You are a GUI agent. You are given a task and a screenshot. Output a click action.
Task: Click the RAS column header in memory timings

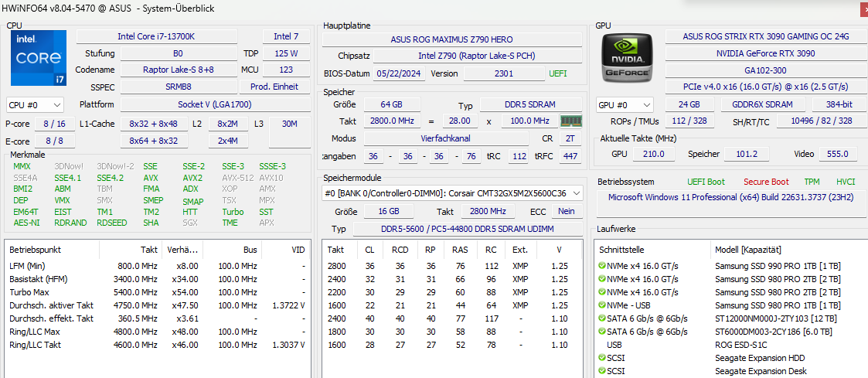pos(459,250)
